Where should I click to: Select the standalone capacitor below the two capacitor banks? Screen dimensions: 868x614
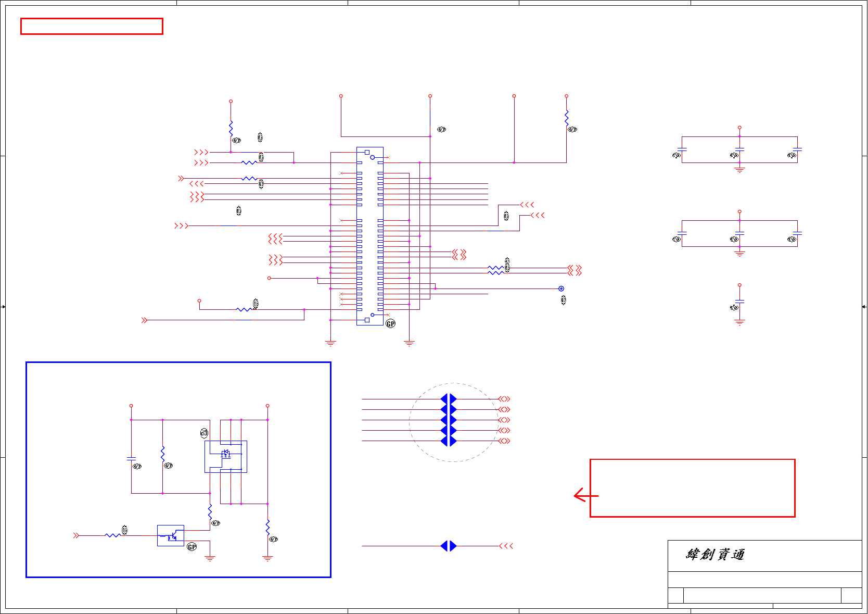739,302
